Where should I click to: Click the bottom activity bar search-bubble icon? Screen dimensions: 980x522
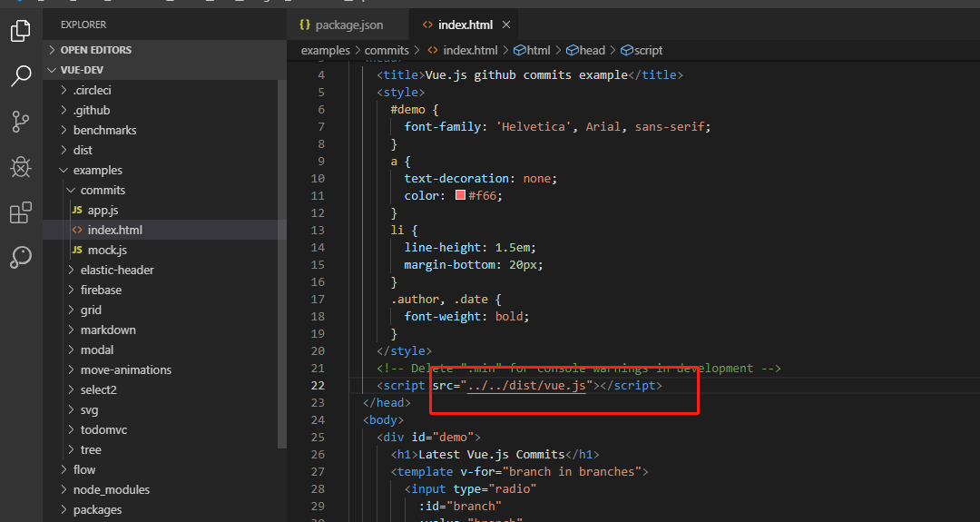pyautogui.click(x=21, y=257)
